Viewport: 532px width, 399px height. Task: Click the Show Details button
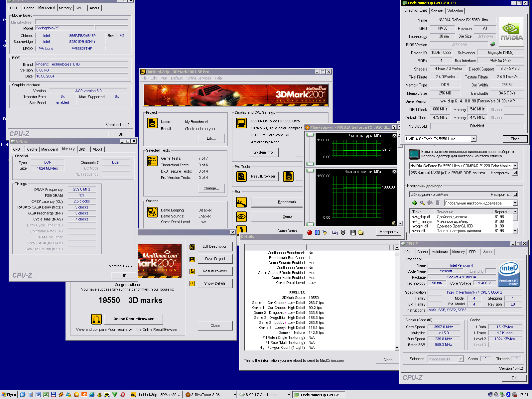pyautogui.click(x=215, y=284)
